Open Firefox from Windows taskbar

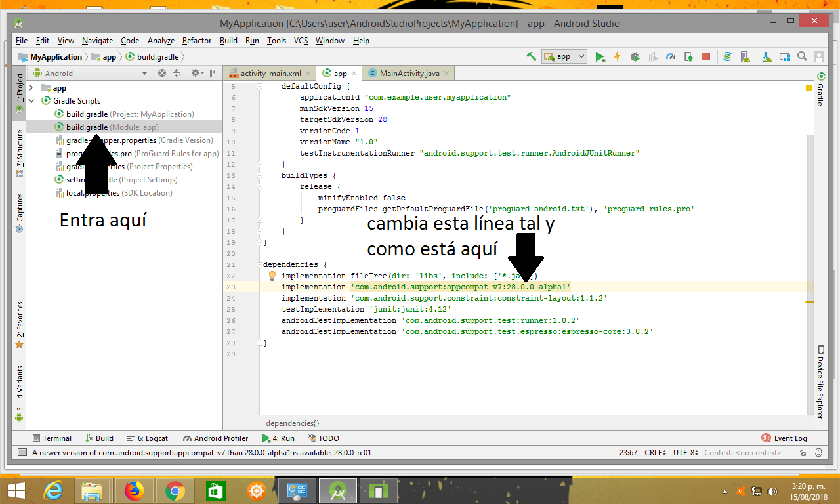click(x=134, y=491)
